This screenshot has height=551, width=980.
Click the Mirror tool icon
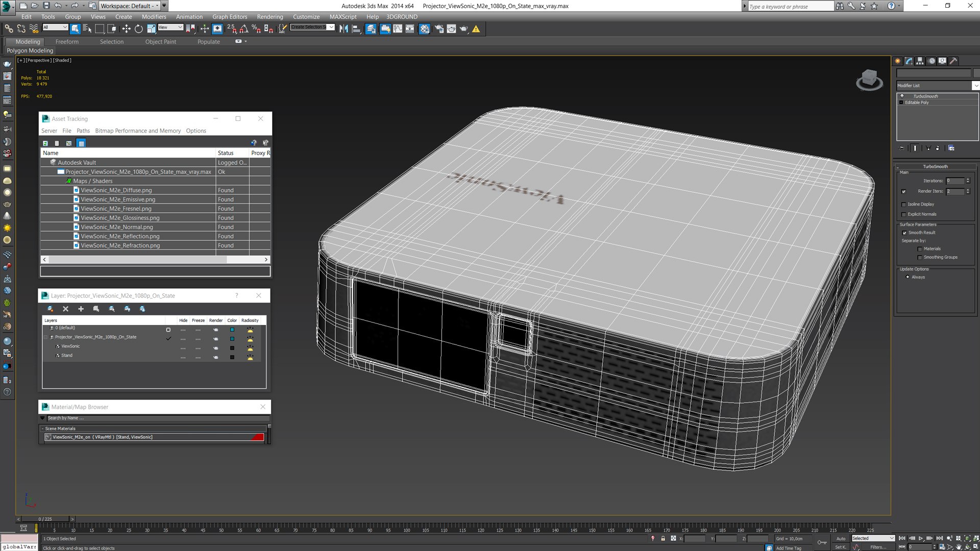tap(344, 29)
